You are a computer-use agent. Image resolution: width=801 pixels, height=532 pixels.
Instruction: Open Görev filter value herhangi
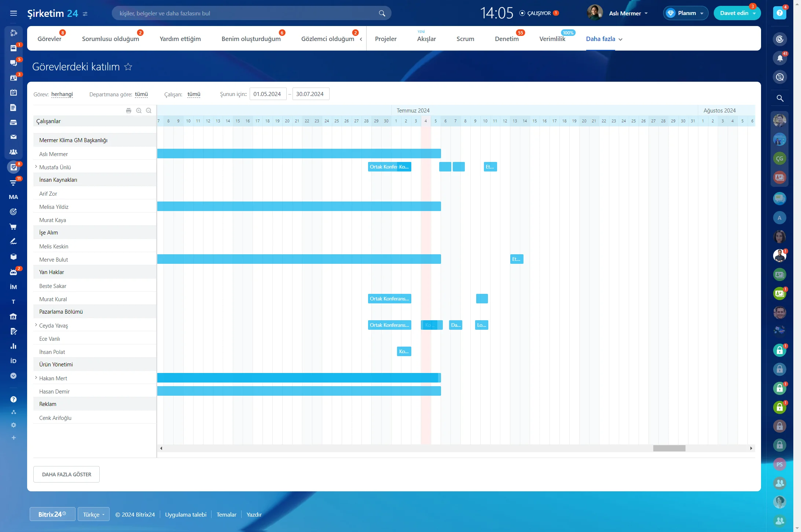(x=62, y=94)
